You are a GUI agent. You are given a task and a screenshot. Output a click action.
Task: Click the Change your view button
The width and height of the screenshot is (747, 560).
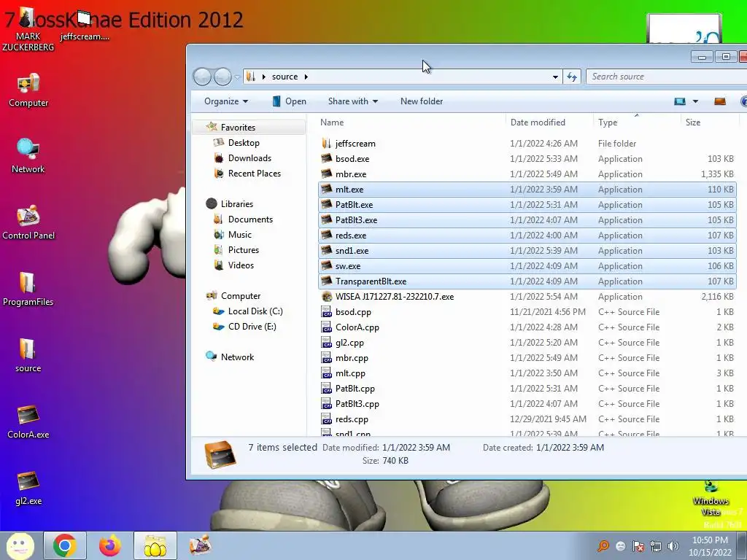[680, 101]
